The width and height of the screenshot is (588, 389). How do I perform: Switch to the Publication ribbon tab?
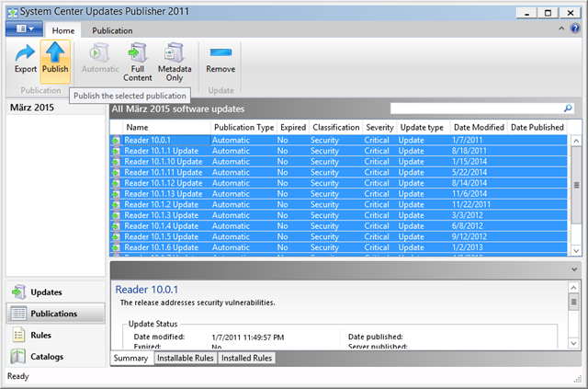(x=112, y=30)
